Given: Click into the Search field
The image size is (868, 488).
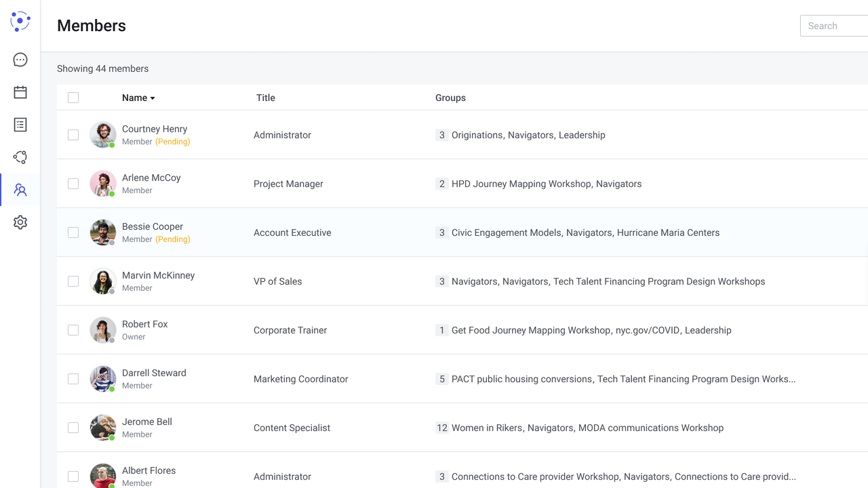Looking at the screenshot, I should click(x=834, y=26).
